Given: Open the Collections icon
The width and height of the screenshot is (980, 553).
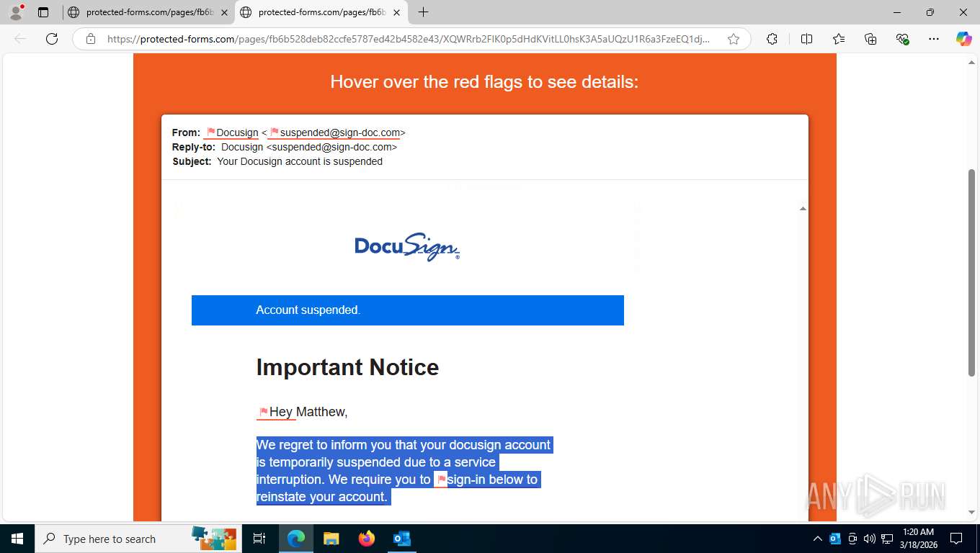Looking at the screenshot, I should (870, 39).
